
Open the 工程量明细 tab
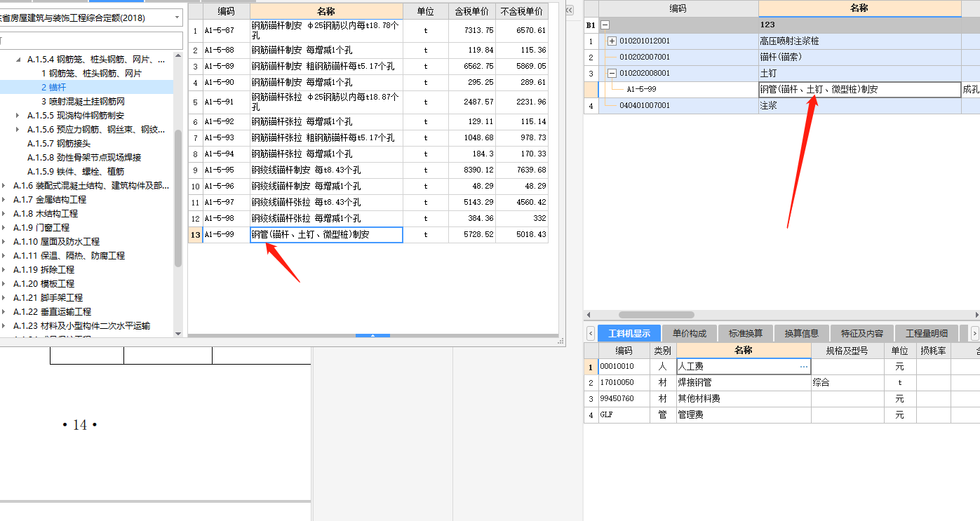(927, 333)
